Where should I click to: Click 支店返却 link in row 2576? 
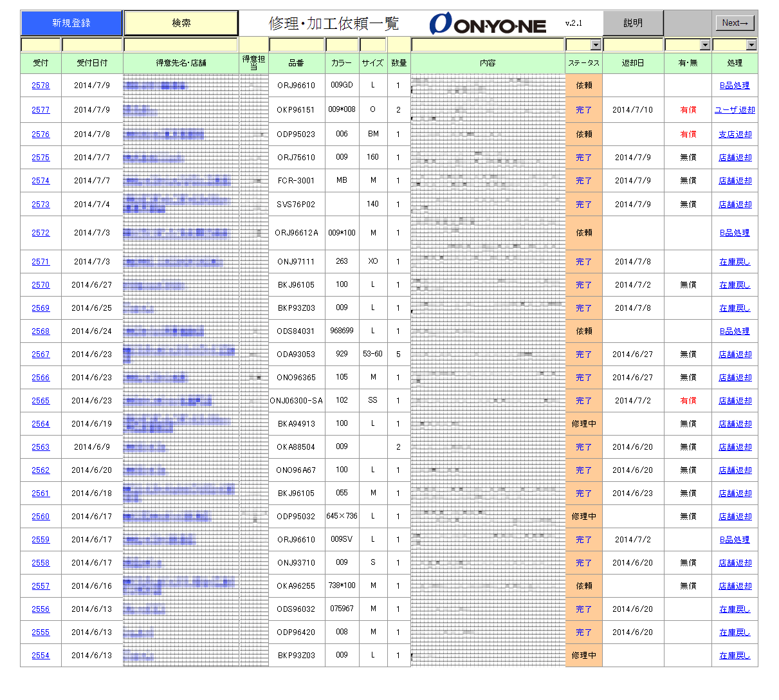point(735,134)
